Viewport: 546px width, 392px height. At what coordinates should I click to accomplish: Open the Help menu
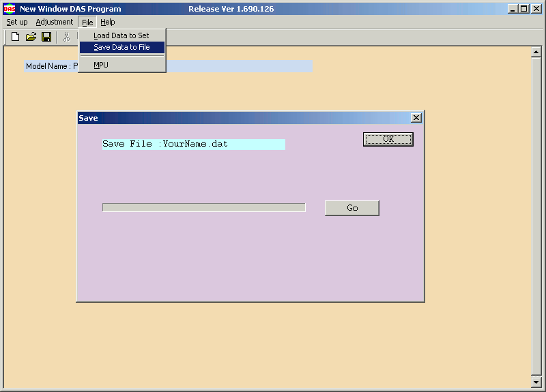pos(108,22)
